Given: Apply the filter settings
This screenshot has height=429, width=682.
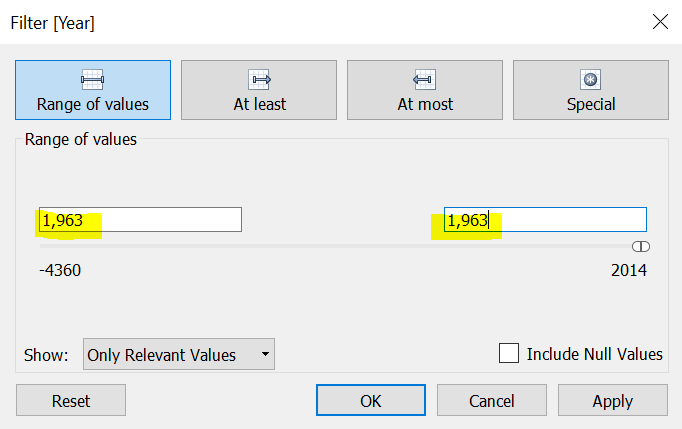Looking at the screenshot, I should point(612,400).
